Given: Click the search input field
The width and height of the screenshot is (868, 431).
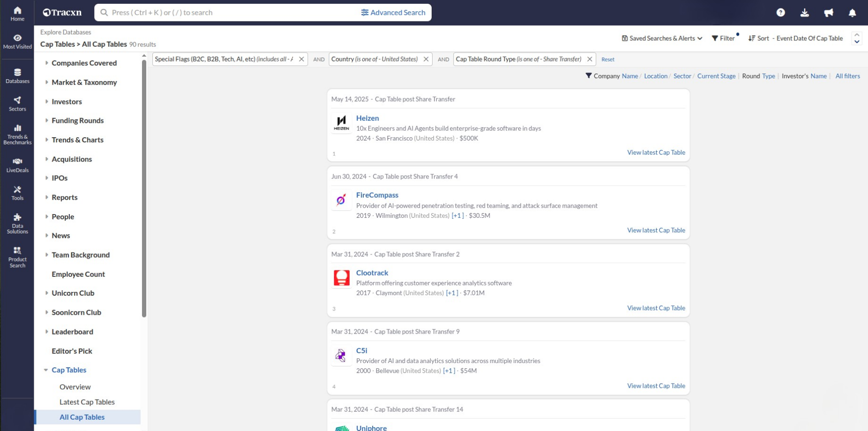Looking at the screenshot, I should (230, 13).
